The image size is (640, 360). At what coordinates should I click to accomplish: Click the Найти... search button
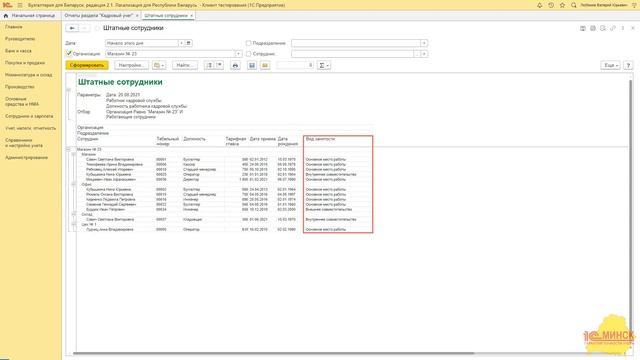(185, 65)
